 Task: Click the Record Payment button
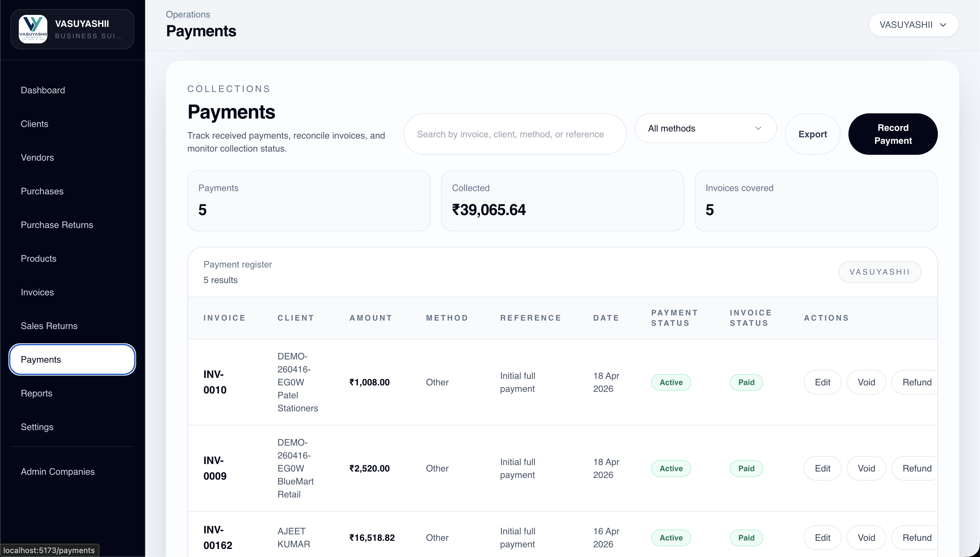click(893, 134)
